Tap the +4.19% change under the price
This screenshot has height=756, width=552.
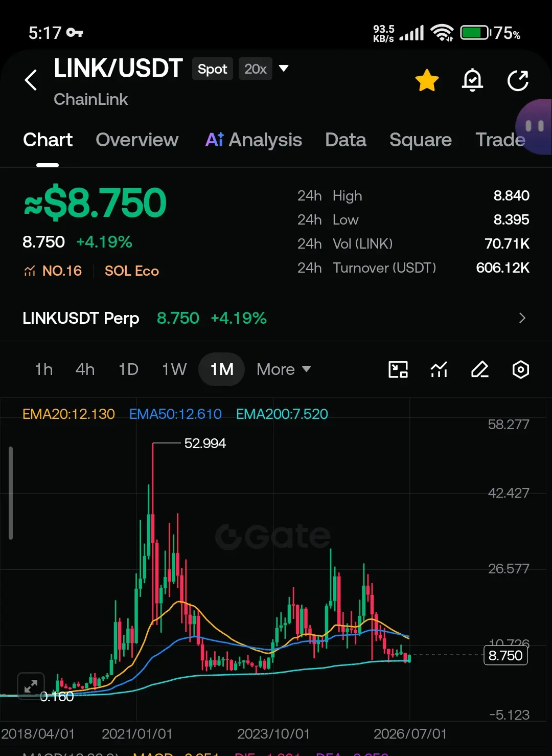104,242
